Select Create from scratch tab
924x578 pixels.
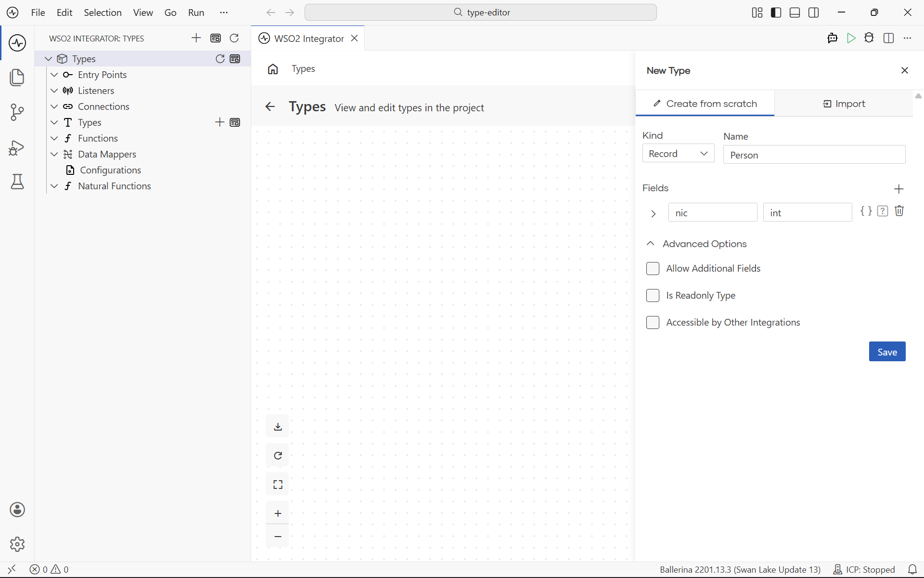pos(705,104)
